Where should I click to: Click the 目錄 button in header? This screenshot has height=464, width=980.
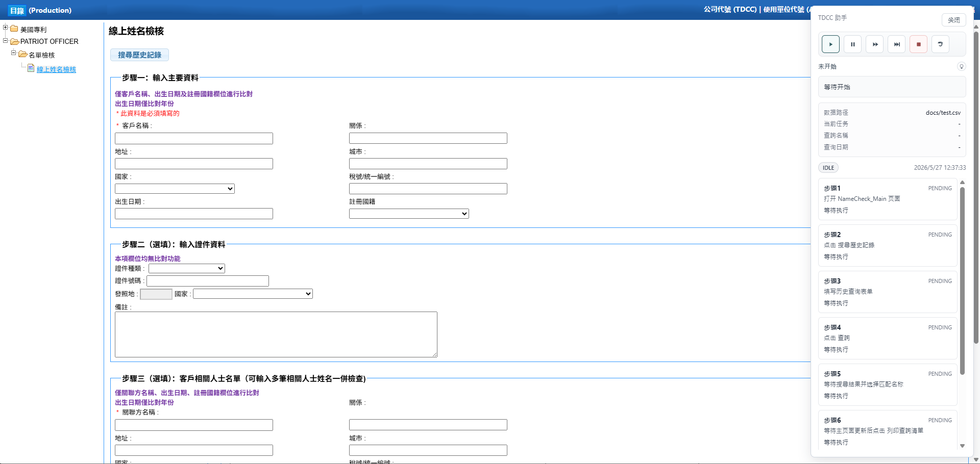tap(17, 10)
